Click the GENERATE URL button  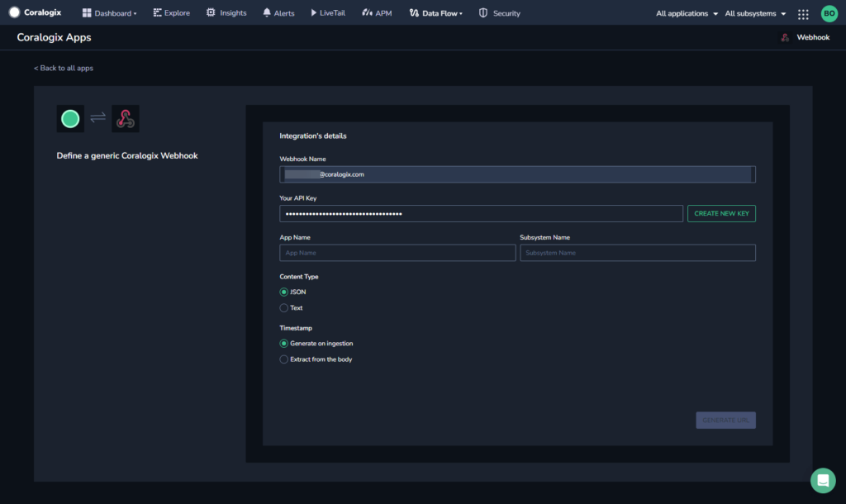coord(725,421)
